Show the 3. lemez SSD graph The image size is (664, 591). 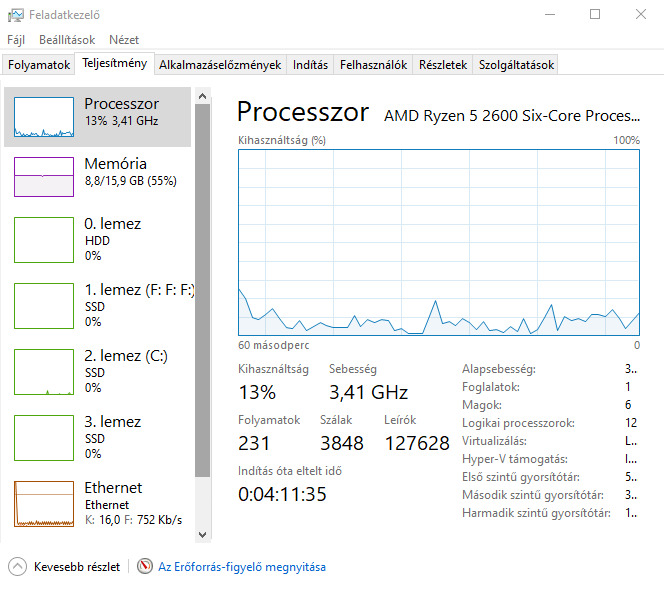[x=44, y=437]
